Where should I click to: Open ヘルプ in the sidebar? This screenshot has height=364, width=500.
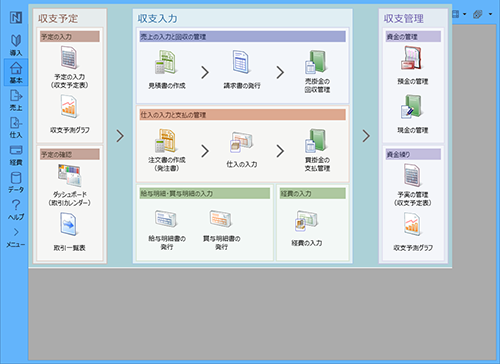16,210
